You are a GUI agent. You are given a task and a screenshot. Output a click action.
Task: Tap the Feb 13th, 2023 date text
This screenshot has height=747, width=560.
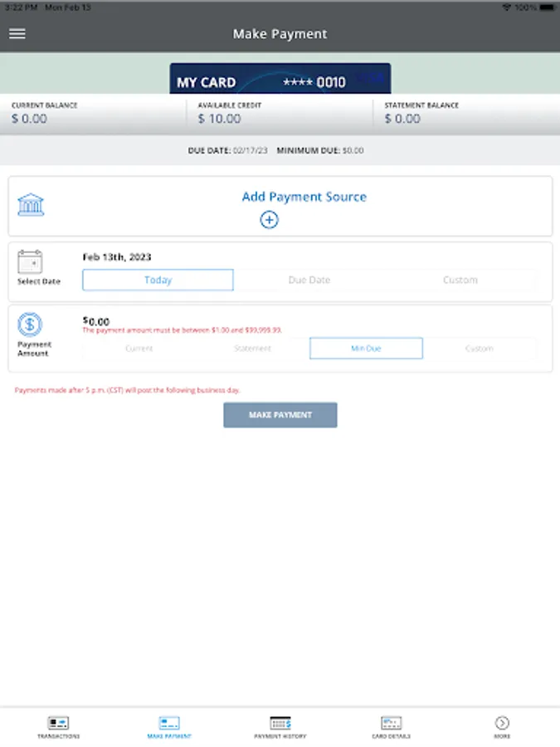(x=117, y=257)
